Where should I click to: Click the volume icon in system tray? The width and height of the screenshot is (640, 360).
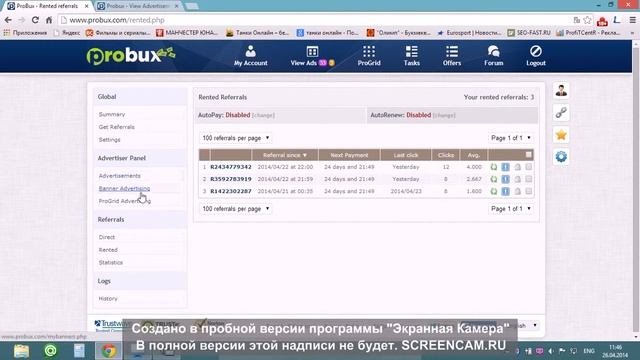point(551,351)
